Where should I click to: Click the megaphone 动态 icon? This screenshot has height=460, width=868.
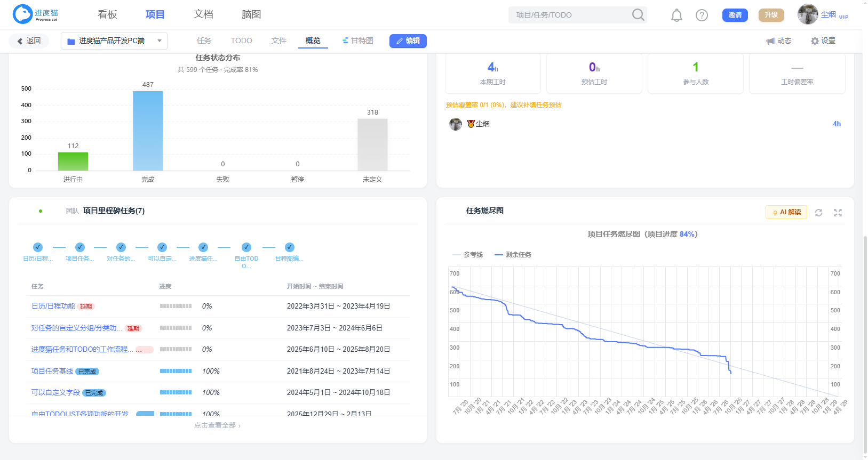pyautogui.click(x=770, y=41)
